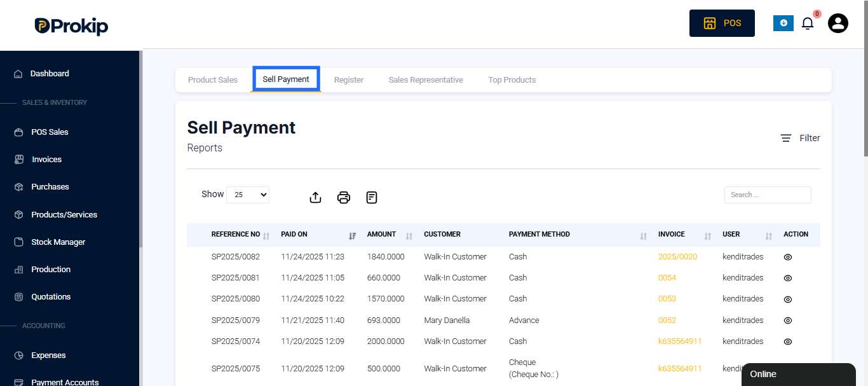Screen dimensions: 868x386
Task: Click the Expenses pie icon
Action: [18, 355]
